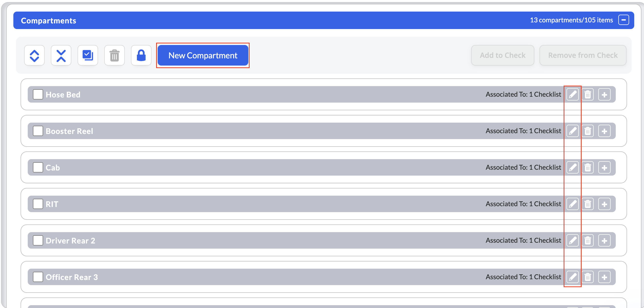Delete the Officer Rear 3 compartment

pyautogui.click(x=588, y=277)
